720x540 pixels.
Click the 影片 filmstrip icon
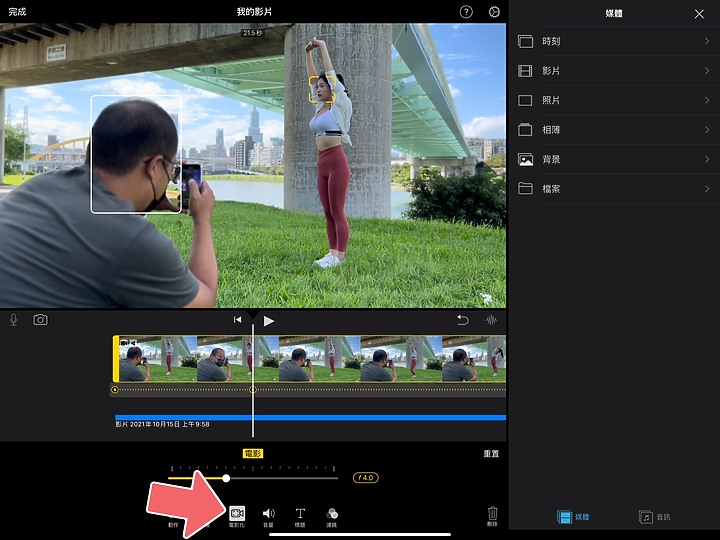[x=525, y=71]
